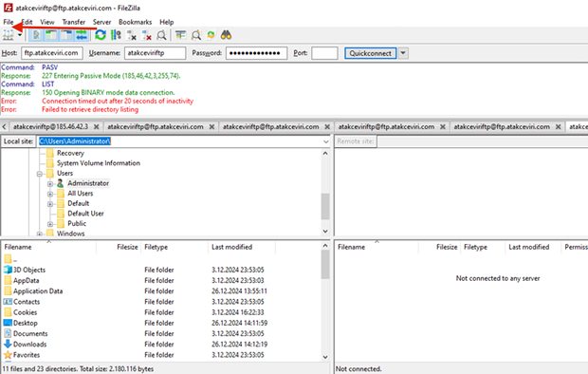The height and width of the screenshot is (374, 588).
Task: Search for files with the binoculars icon
Action: (226, 35)
